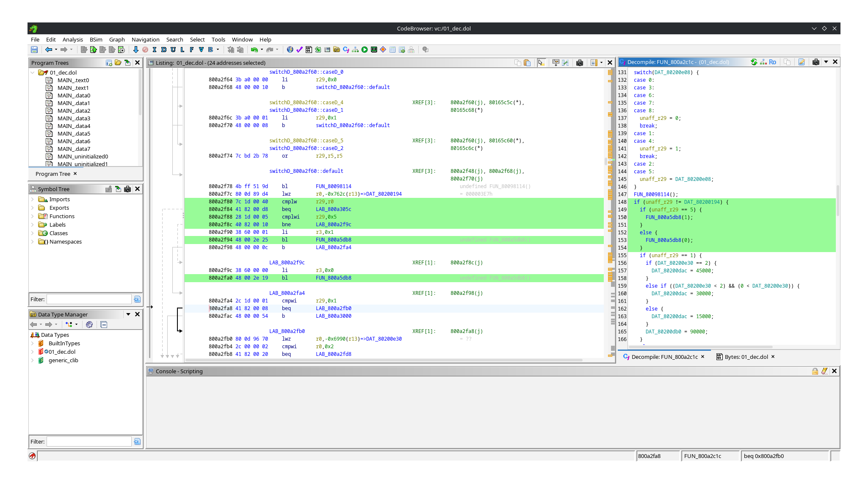Viewport: 868px width, 494px height.
Task: Expand the Functions folder in Symbol Tree
Action: [32, 216]
